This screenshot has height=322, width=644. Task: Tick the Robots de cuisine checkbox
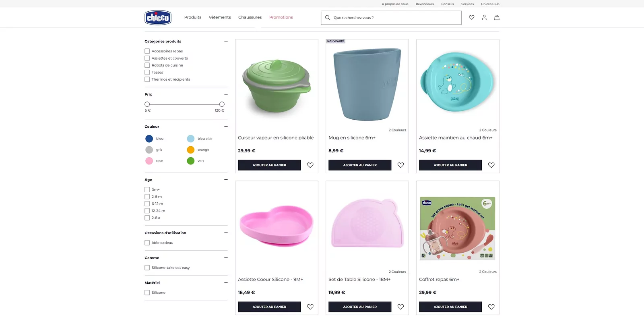147,65
